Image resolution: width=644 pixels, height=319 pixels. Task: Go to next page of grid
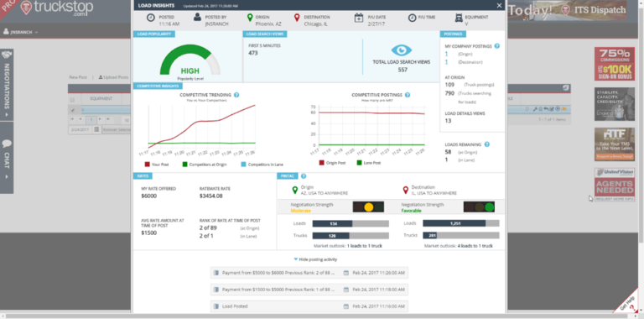click(101, 119)
